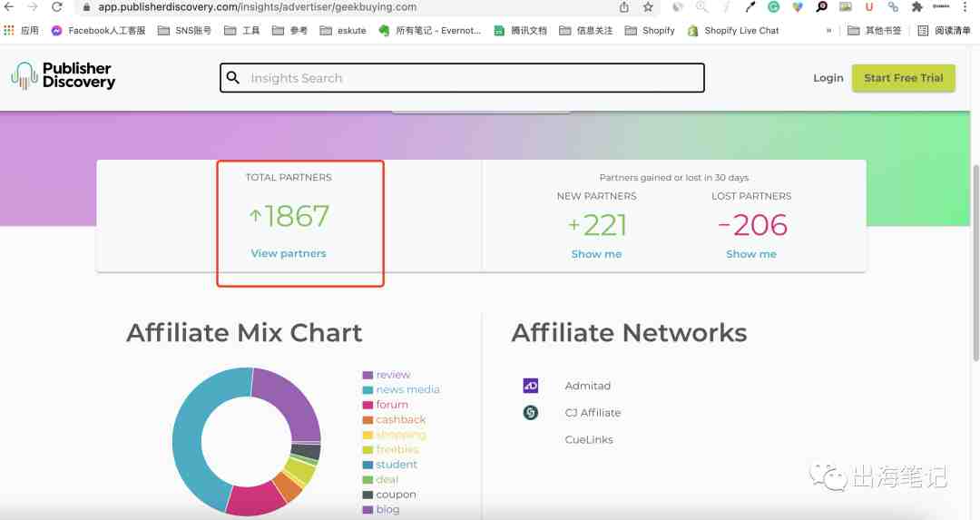Screen dimensions: 980x520
Task: Expand the hidden bookmarks chevron
Action: 828,30
